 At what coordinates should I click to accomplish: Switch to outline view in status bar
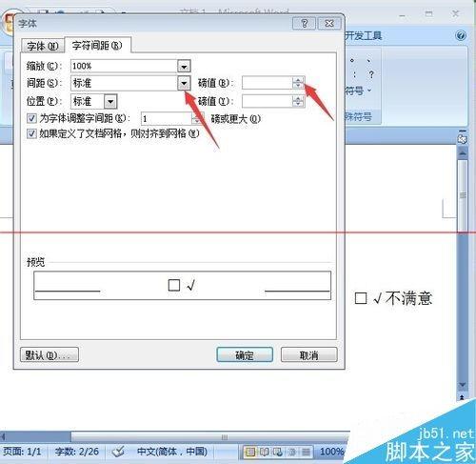(292, 452)
